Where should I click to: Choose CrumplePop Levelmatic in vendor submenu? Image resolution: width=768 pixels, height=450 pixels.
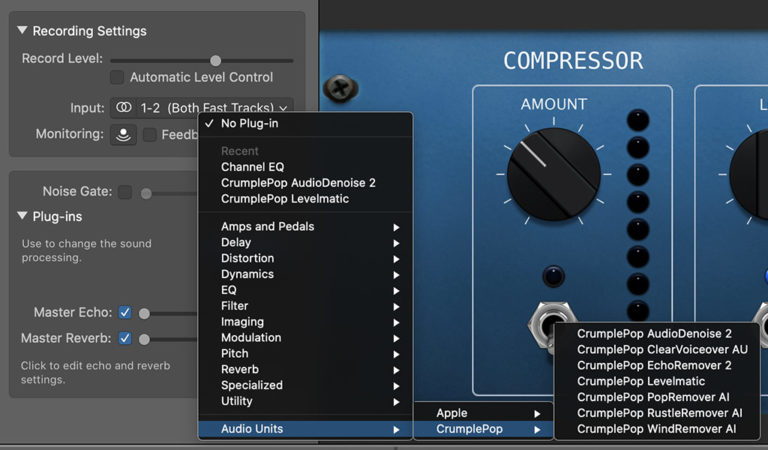657,381
